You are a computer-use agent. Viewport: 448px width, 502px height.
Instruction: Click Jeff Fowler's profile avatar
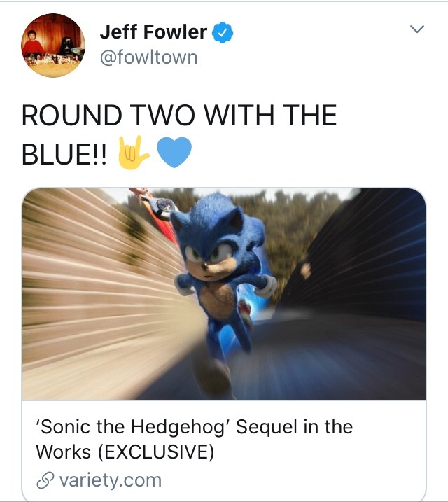53,45
